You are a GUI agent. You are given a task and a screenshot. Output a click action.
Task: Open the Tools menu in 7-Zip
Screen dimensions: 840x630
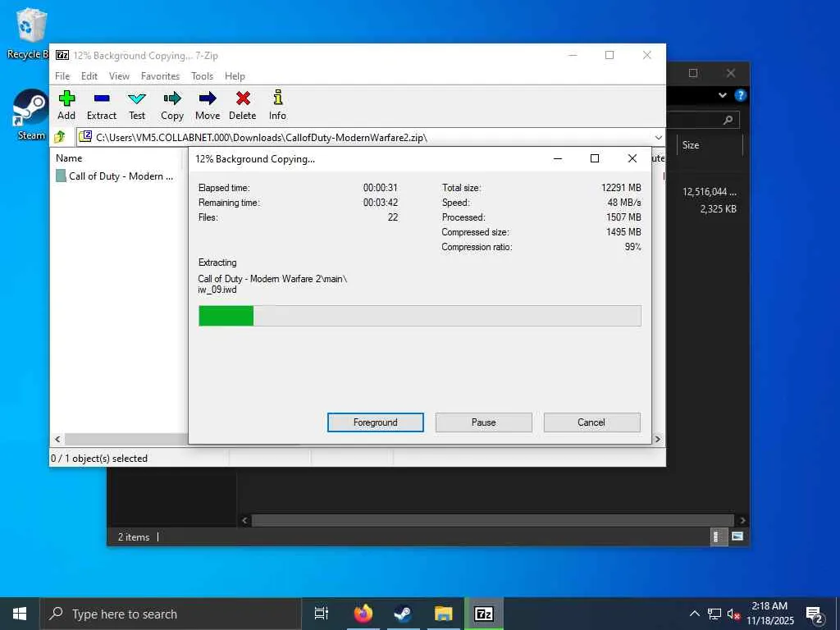[203, 76]
